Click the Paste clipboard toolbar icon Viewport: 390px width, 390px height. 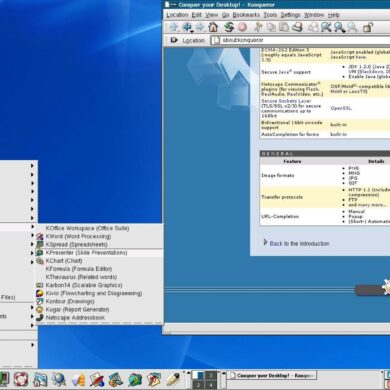pos(284,27)
